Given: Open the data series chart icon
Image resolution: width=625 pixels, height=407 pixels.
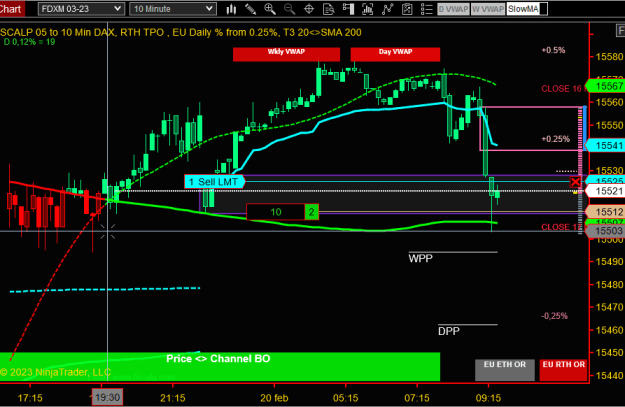Looking at the screenshot, I should (x=368, y=9).
